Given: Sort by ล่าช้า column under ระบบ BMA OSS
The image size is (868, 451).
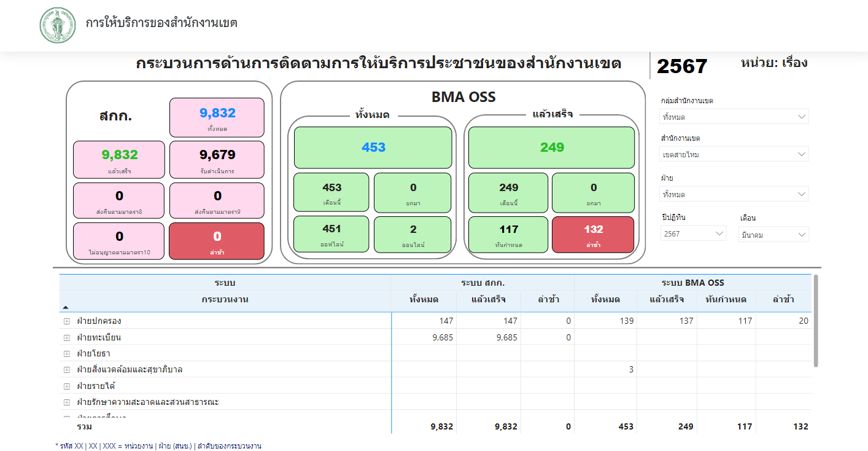Looking at the screenshot, I should tap(783, 300).
